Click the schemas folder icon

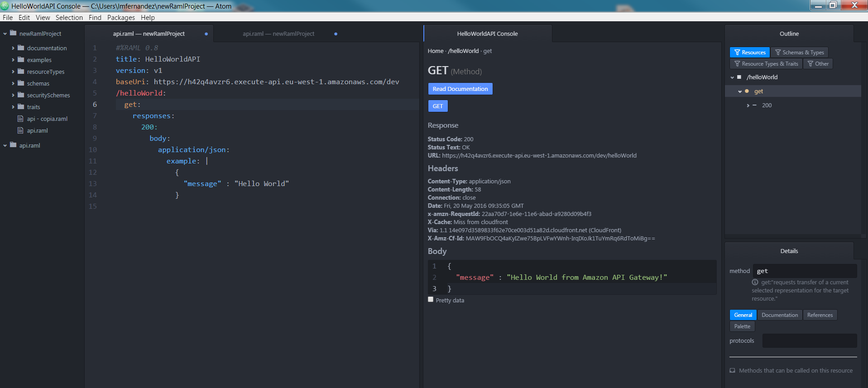coord(21,83)
